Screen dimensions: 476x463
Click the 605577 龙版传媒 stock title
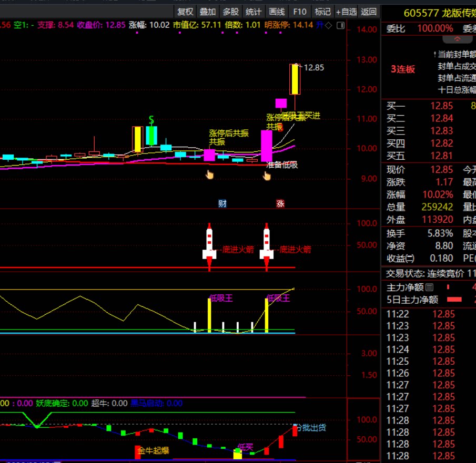click(440, 13)
